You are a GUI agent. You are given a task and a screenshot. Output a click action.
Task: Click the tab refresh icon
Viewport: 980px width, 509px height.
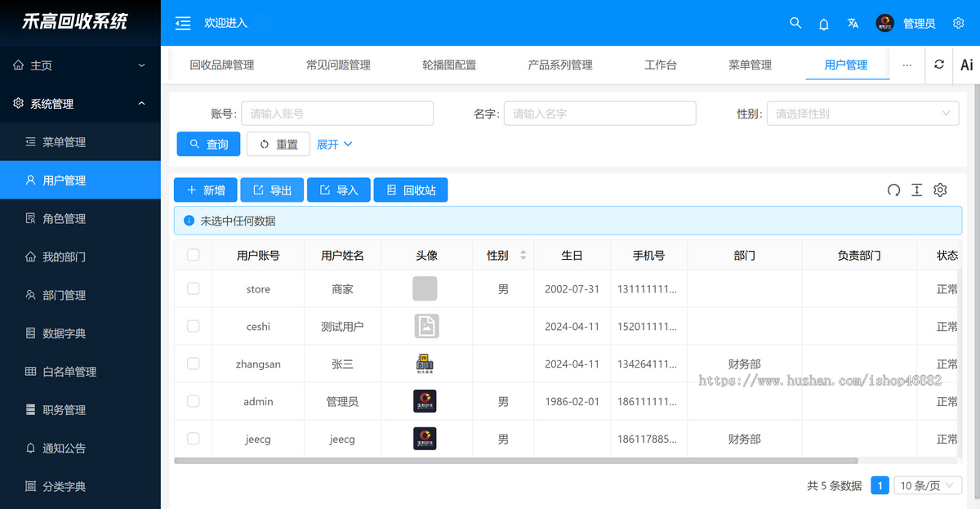(939, 65)
